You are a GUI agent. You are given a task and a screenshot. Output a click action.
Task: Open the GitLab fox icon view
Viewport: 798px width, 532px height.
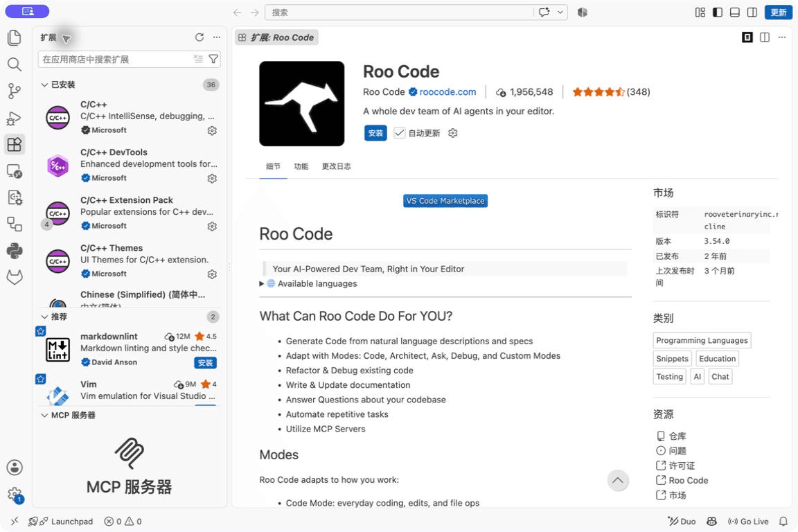point(15,278)
